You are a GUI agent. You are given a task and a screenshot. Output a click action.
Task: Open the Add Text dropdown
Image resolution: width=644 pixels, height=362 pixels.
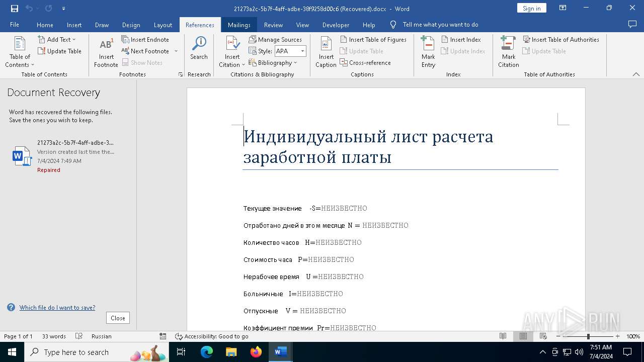tap(56, 39)
